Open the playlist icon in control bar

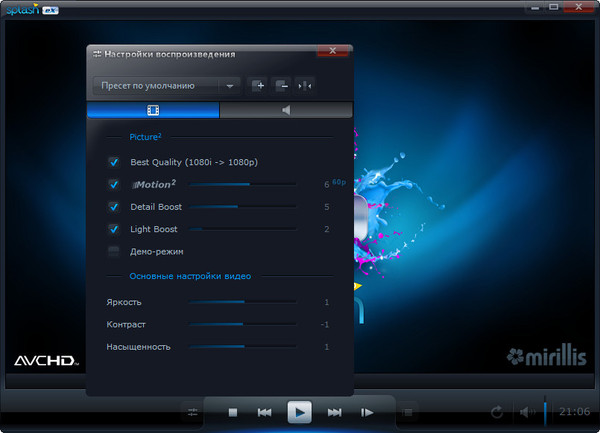click(x=407, y=411)
